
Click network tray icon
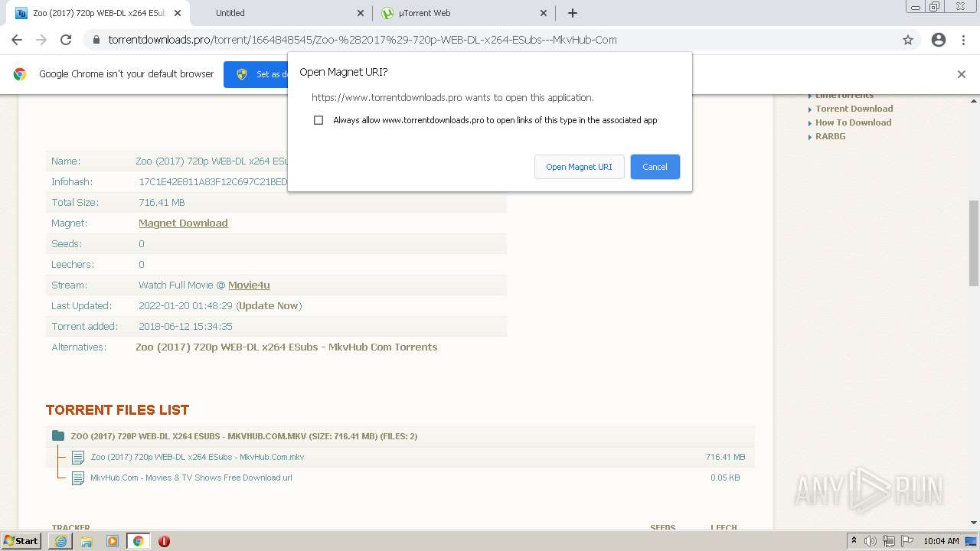point(889,541)
